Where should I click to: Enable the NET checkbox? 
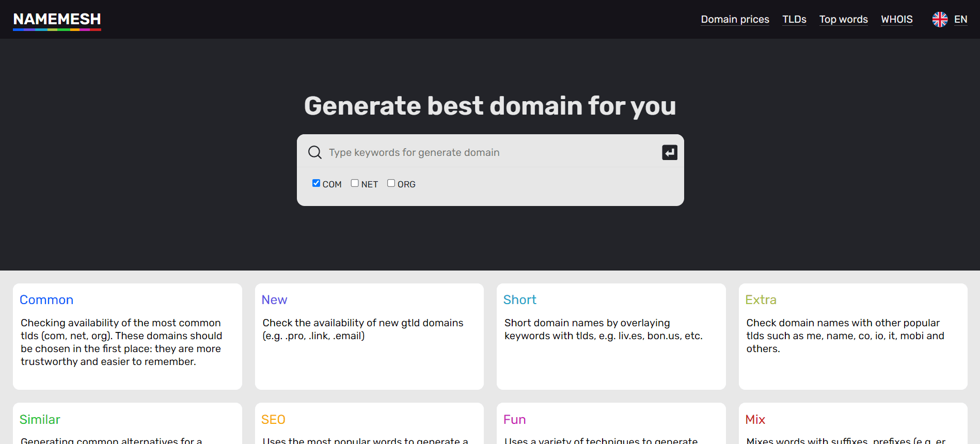(x=355, y=183)
